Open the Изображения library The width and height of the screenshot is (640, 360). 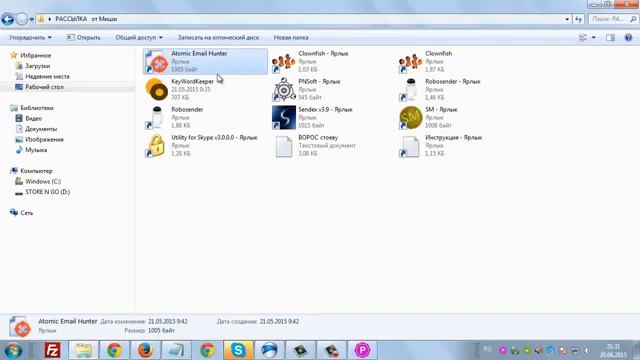[44, 140]
